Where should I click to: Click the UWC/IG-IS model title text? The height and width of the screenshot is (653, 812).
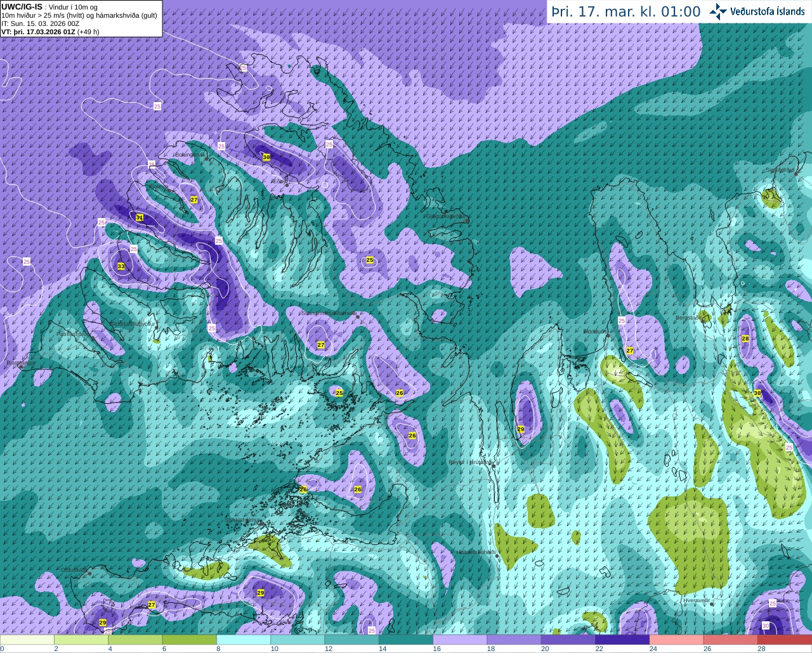click(x=22, y=7)
